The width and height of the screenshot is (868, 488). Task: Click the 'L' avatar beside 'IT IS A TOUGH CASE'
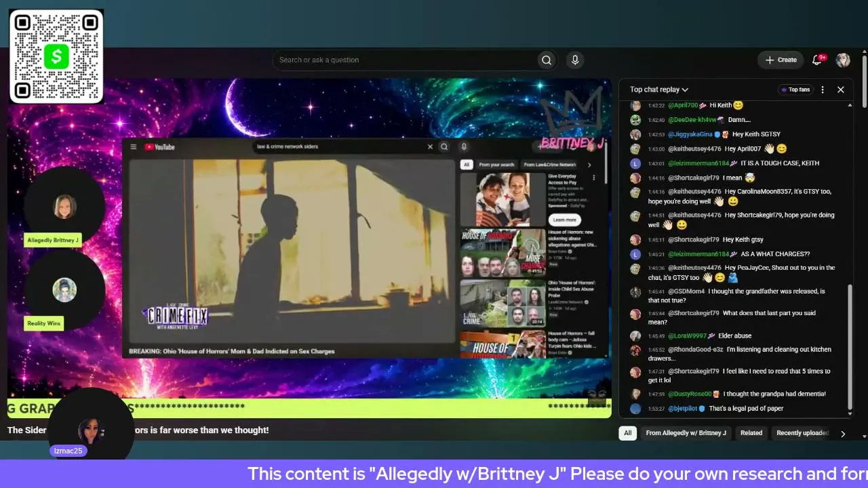pyautogui.click(x=635, y=163)
